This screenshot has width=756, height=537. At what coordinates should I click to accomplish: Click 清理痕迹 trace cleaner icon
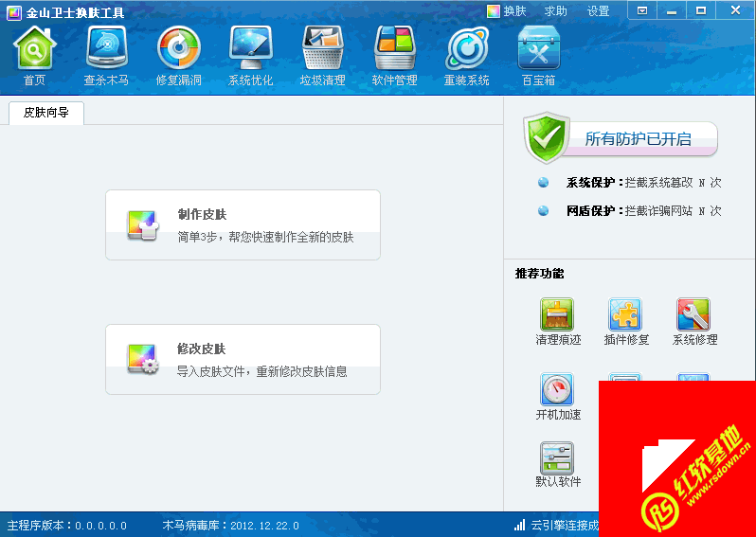click(x=557, y=314)
